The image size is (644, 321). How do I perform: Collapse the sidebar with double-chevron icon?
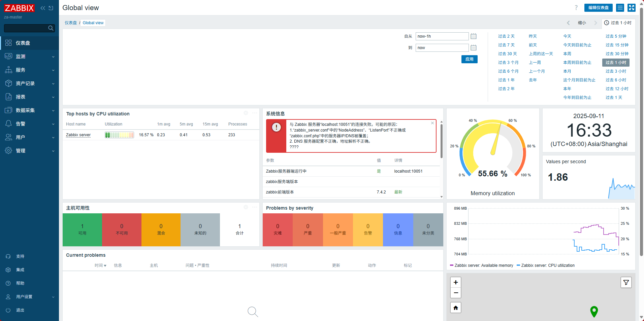coord(43,8)
